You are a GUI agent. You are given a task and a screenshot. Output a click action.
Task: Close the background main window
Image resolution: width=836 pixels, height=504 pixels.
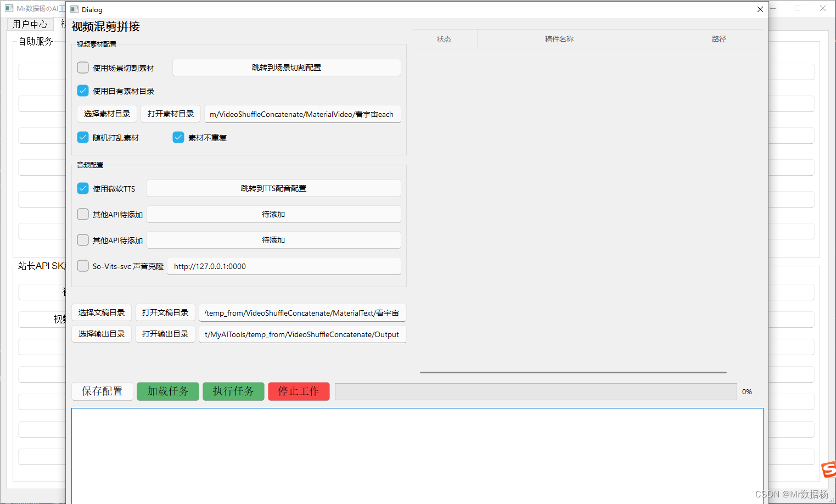(823, 8)
